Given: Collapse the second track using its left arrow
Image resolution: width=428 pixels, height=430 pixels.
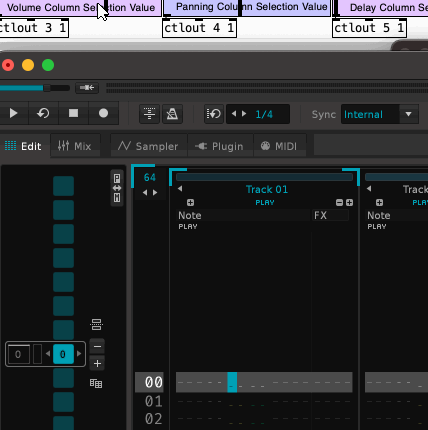Looking at the screenshot, I should click(369, 189).
